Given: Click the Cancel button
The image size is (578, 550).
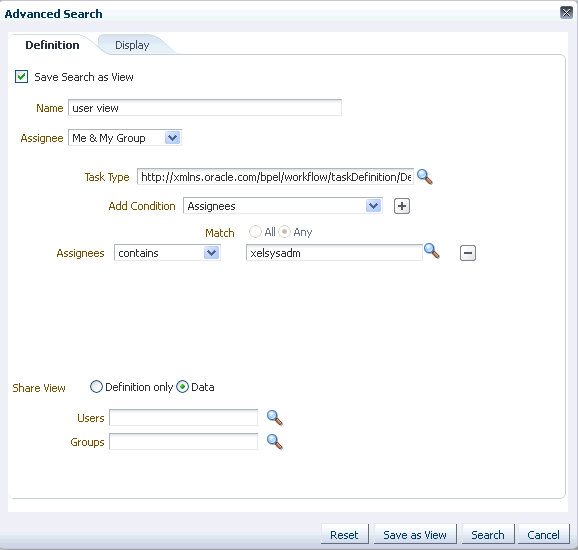Looking at the screenshot, I should (x=544, y=535).
